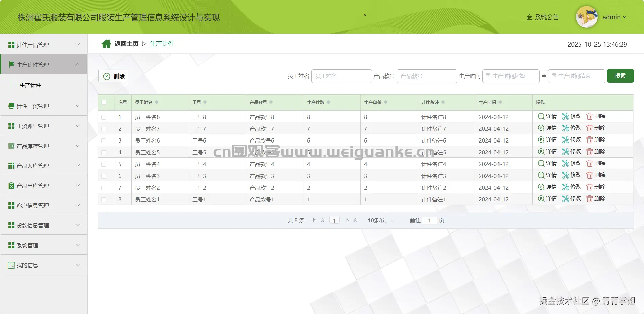Click 上一页 pagination button
644x314 pixels.
click(318, 220)
